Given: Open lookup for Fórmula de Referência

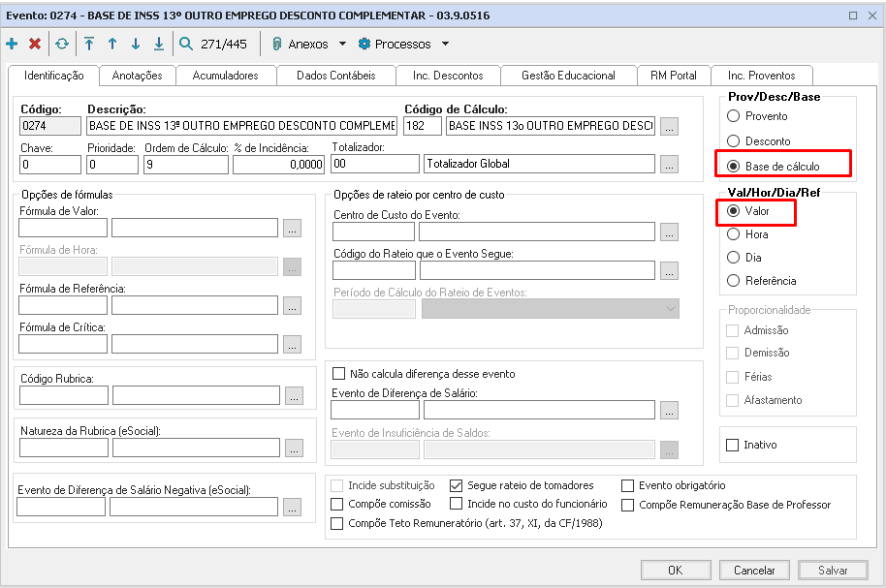Looking at the screenshot, I should [x=292, y=305].
